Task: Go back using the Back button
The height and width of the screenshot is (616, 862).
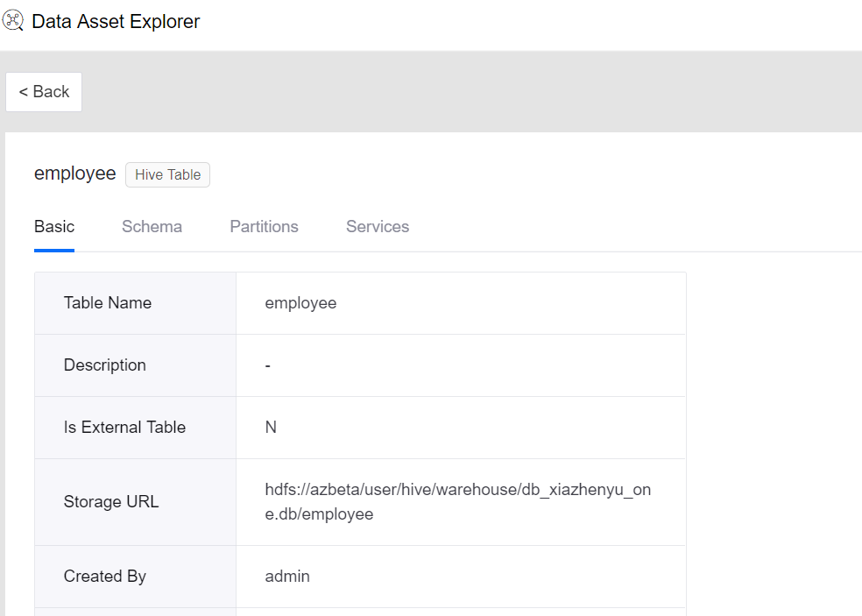Action: tap(44, 92)
